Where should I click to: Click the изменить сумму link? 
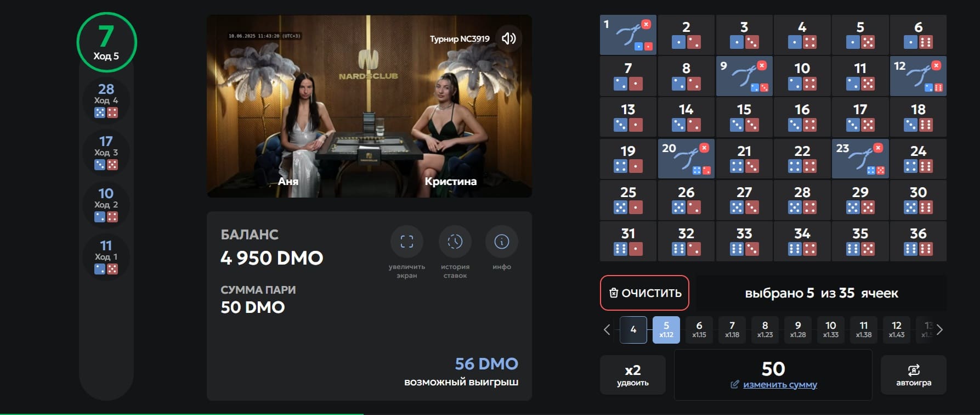[x=779, y=384]
